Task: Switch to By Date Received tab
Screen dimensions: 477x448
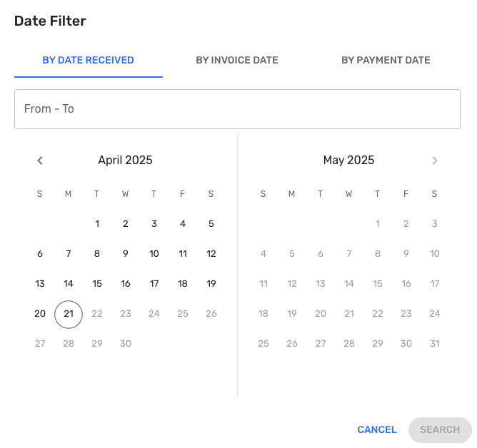Action: point(89,60)
